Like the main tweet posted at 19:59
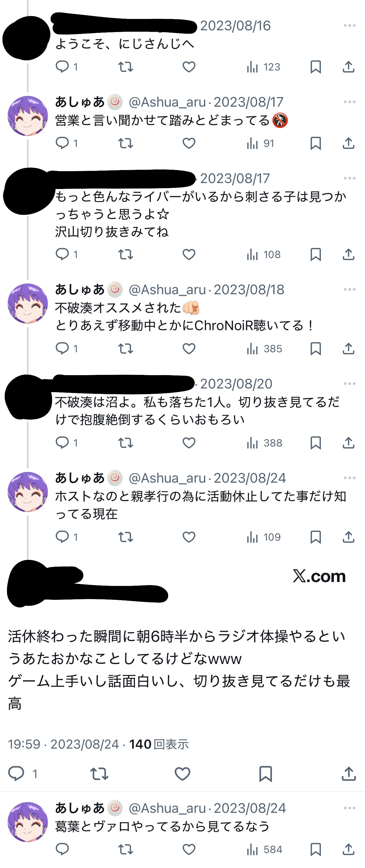This screenshot has width=365, height=868. pyautogui.click(x=182, y=774)
